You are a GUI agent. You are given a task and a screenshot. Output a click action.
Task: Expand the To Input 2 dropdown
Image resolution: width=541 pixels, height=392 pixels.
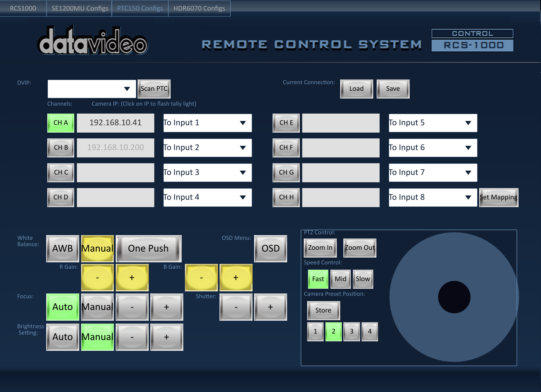point(208,148)
